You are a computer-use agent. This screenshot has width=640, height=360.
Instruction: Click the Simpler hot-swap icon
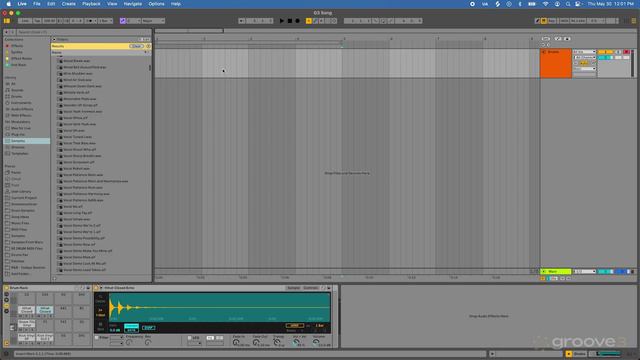tap(323, 288)
